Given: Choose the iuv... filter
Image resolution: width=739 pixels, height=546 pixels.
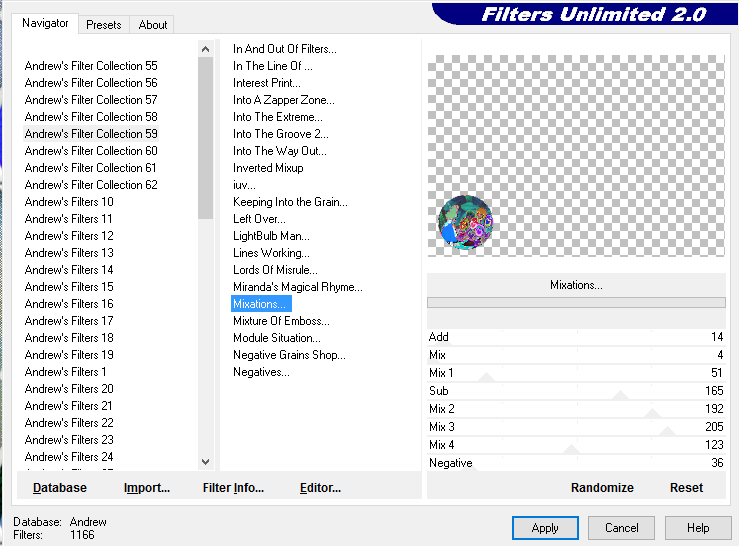Looking at the screenshot, I should point(244,185).
